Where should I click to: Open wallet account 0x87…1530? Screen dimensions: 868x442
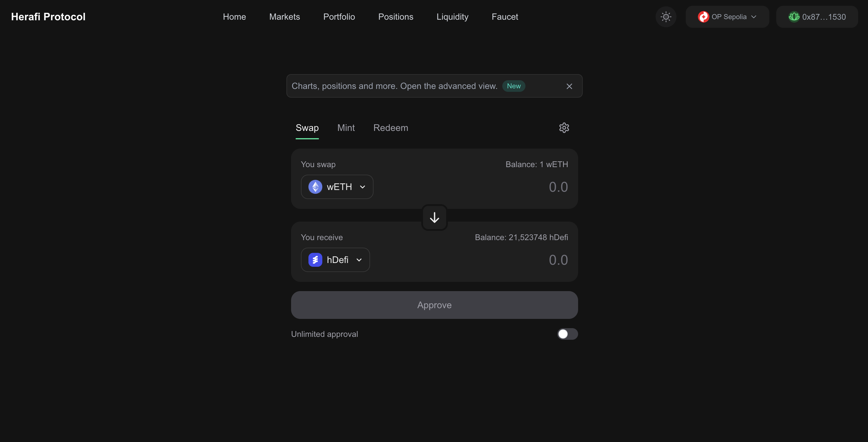click(817, 17)
